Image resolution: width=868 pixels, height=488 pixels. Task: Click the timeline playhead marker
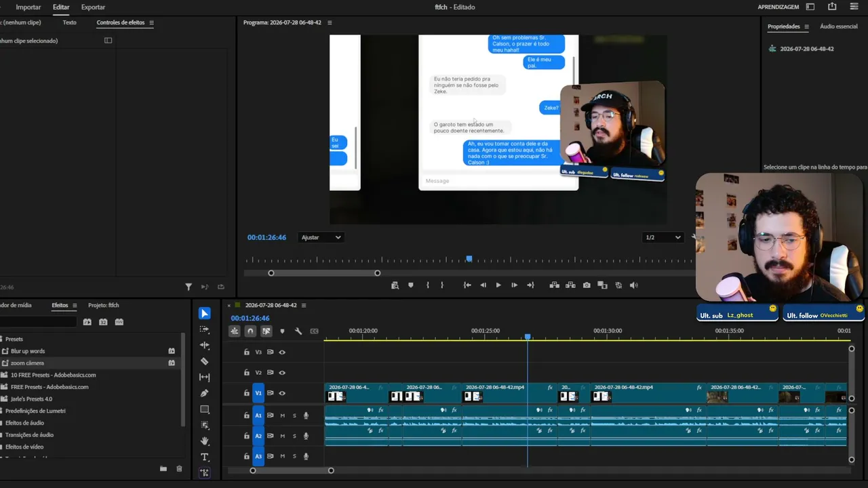(528, 337)
